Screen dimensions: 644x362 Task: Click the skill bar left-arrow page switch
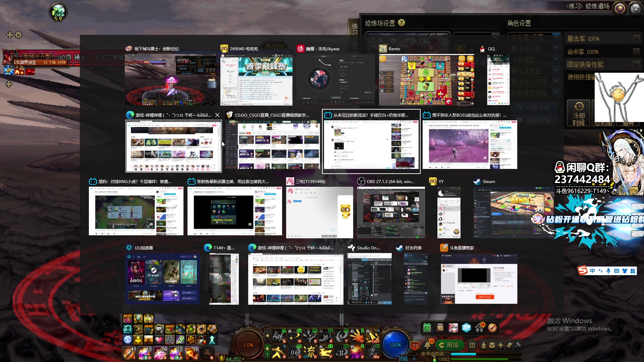(267, 336)
